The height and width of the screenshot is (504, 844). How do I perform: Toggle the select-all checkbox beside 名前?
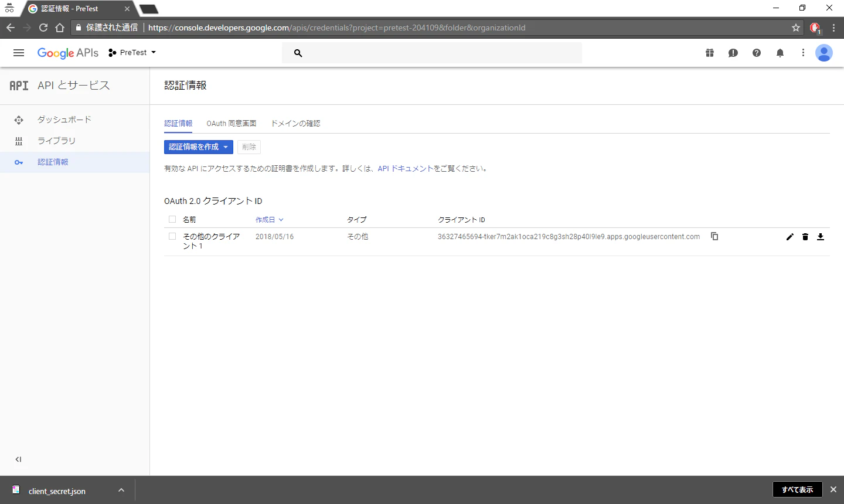[x=172, y=219]
